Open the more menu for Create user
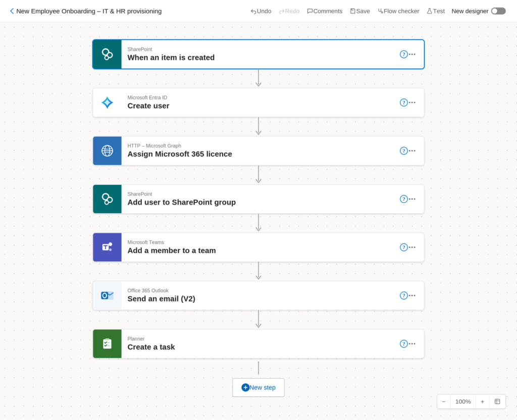The height and width of the screenshot is (420, 517). pos(412,102)
